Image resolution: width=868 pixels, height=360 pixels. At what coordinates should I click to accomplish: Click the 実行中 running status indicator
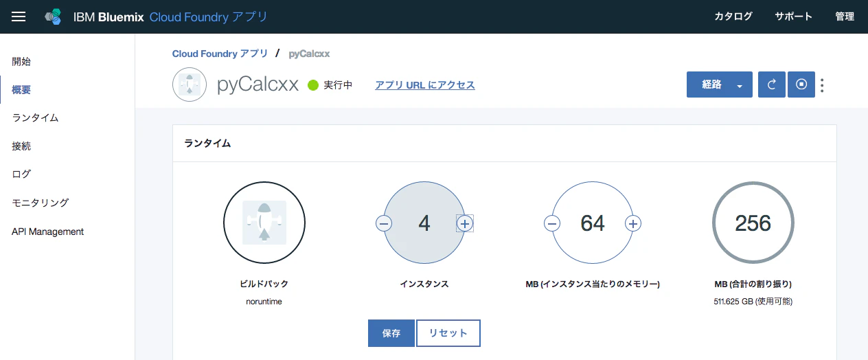pyautogui.click(x=330, y=85)
